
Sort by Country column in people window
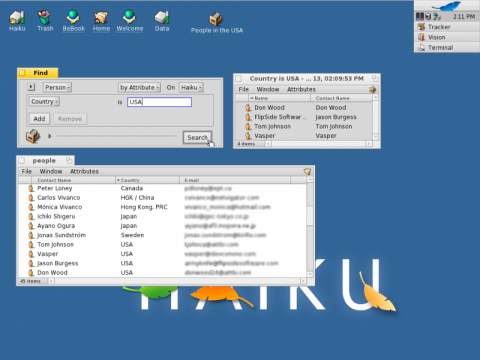point(147,180)
